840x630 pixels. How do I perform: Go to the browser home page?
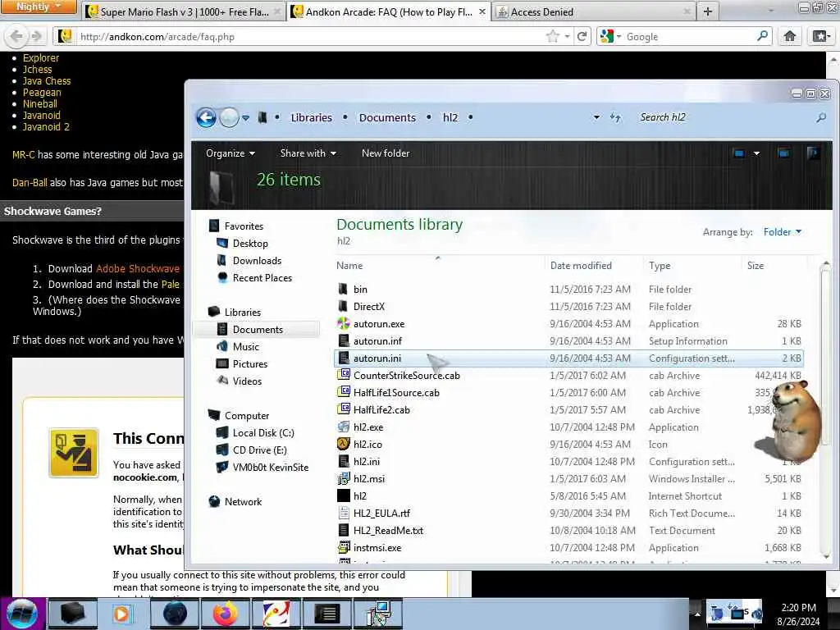click(790, 36)
